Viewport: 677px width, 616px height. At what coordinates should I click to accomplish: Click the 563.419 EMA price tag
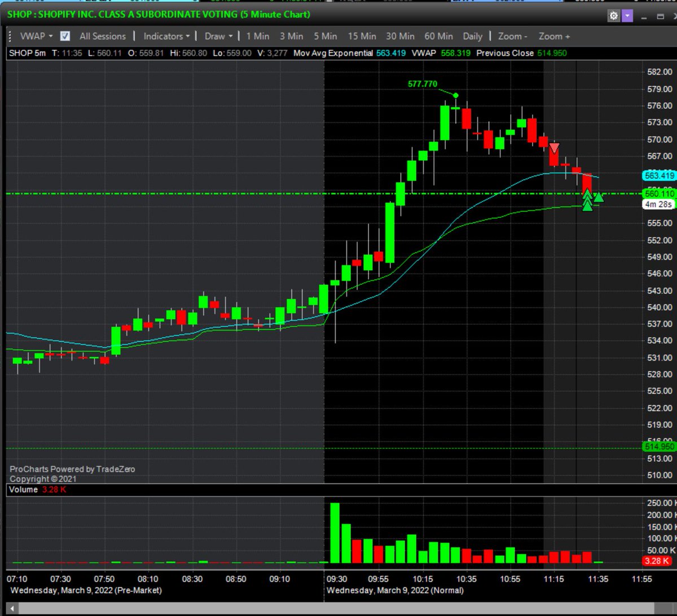[x=659, y=175]
